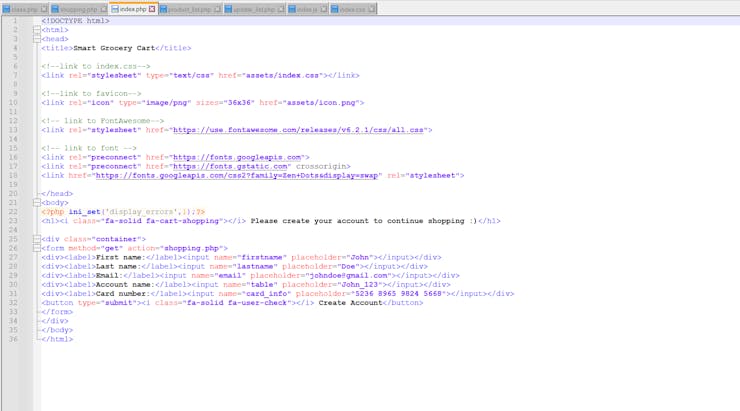Click the comment 'link to font'

[89, 148]
